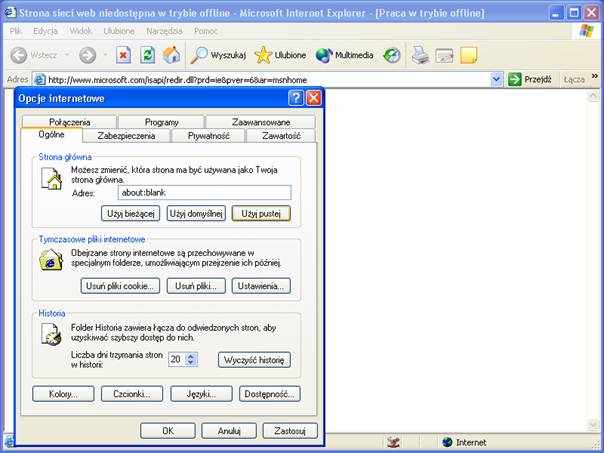The width and height of the screenshot is (604, 453).
Task: Open the Back button history dropdown arrow
Action: 67,55
